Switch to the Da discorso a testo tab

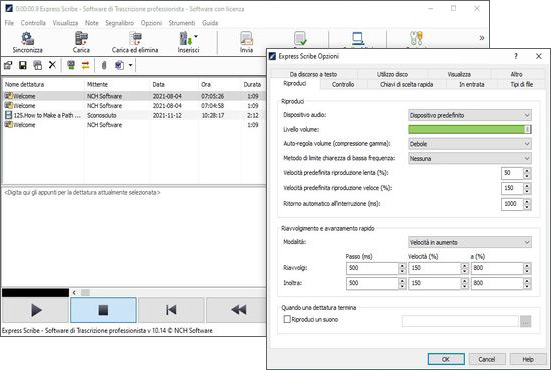(313, 74)
